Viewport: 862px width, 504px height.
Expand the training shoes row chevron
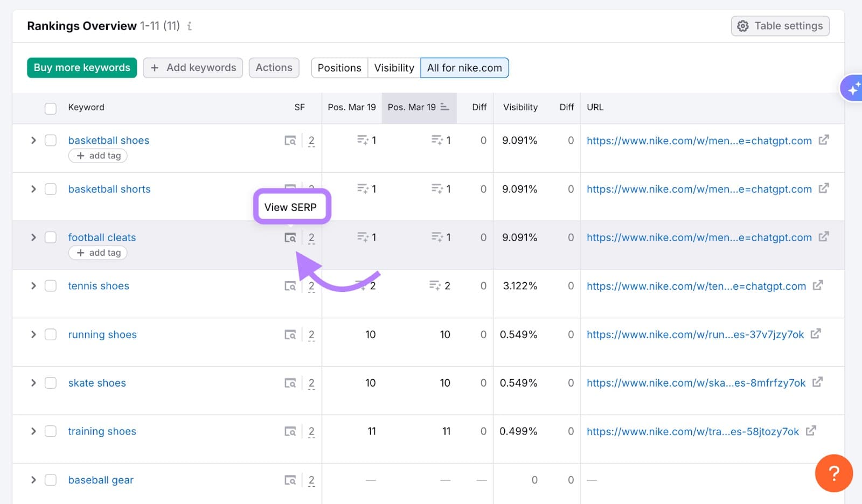33,431
